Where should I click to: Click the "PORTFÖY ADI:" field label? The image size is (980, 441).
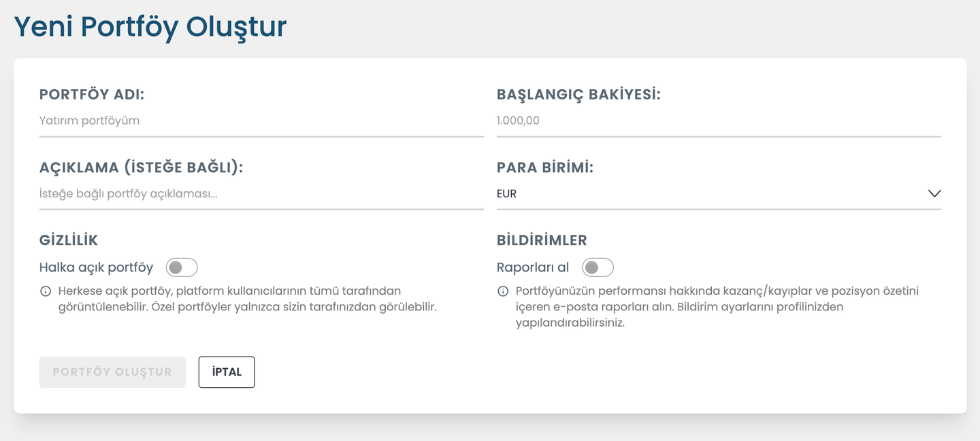tap(92, 95)
